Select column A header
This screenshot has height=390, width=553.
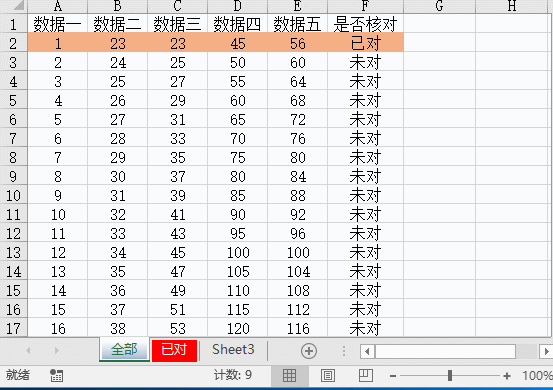[x=57, y=6]
